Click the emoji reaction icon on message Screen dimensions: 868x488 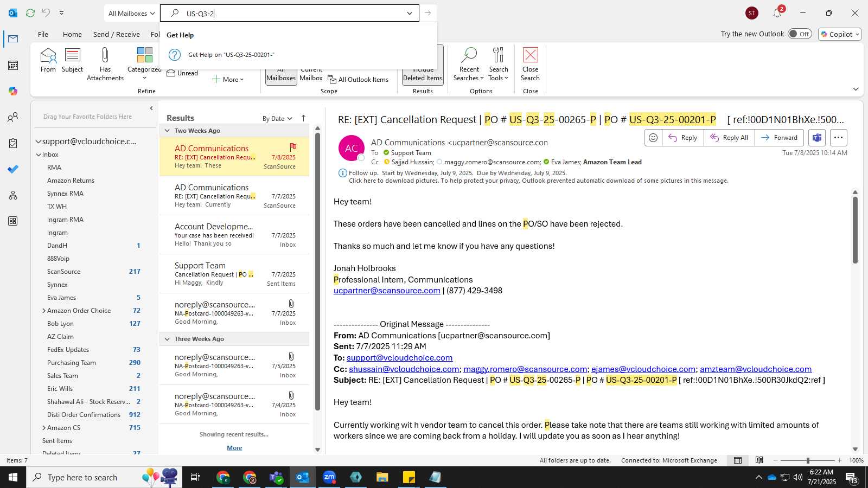[653, 138]
